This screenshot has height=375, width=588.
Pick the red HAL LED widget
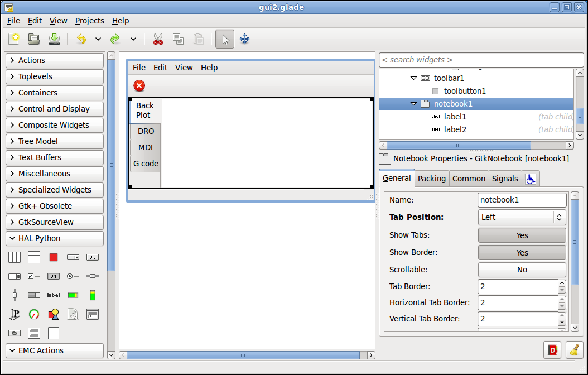pyautogui.click(x=54, y=257)
